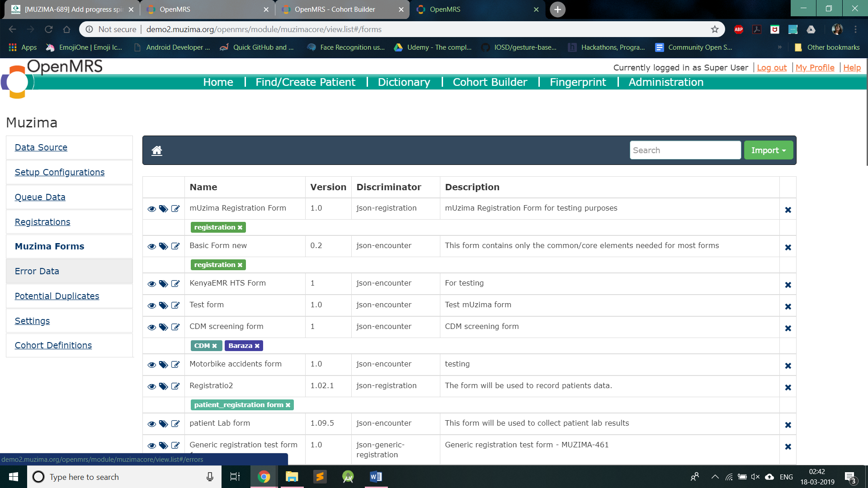Click the Log out link
This screenshot has width=868, height=488.
click(772, 67)
